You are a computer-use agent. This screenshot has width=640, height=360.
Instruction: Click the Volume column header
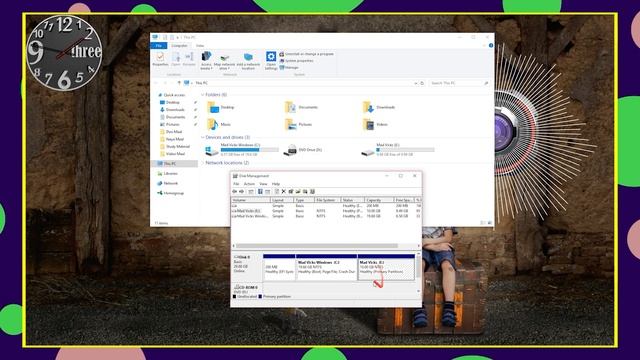click(251, 200)
